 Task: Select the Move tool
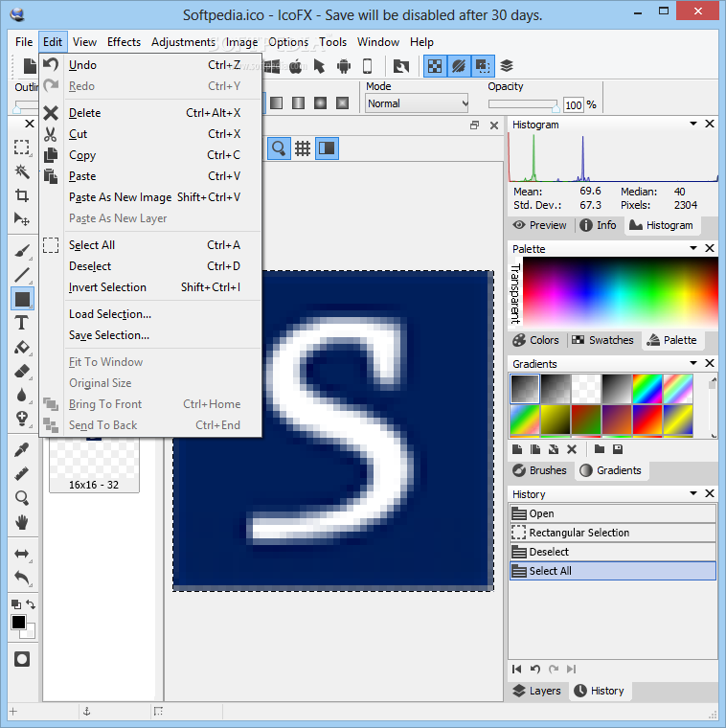[x=21, y=218]
